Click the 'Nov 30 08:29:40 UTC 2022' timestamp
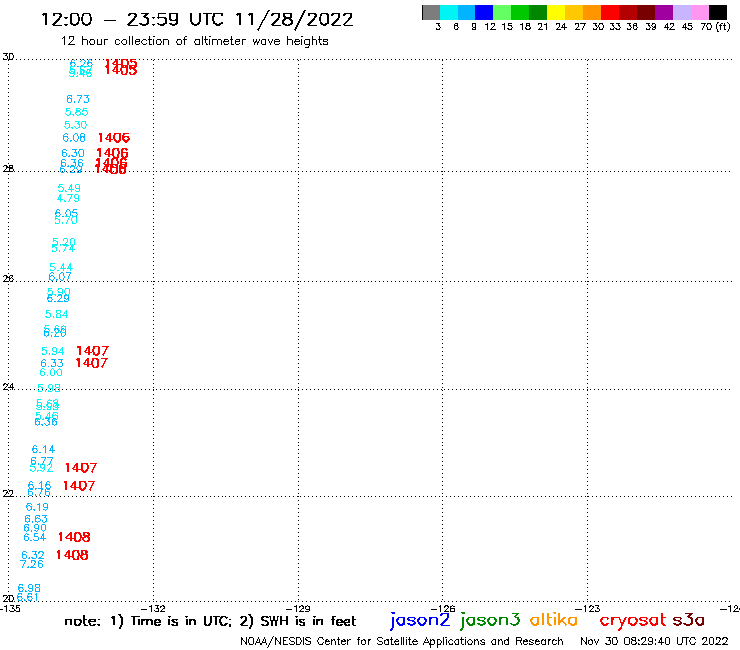The image size is (740, 650). point(654,641)
